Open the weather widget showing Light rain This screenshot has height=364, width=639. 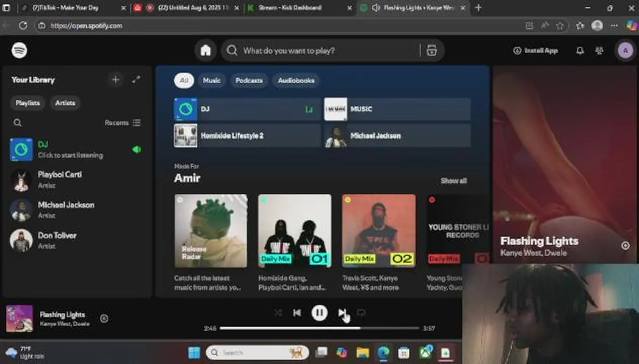click(x=24, y=352)
